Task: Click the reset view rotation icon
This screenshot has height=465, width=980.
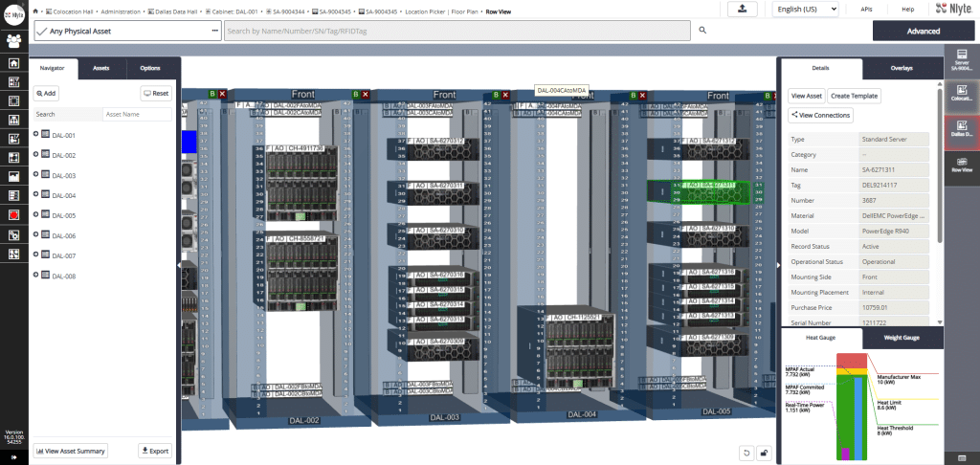Action: [x=746, y=452]
